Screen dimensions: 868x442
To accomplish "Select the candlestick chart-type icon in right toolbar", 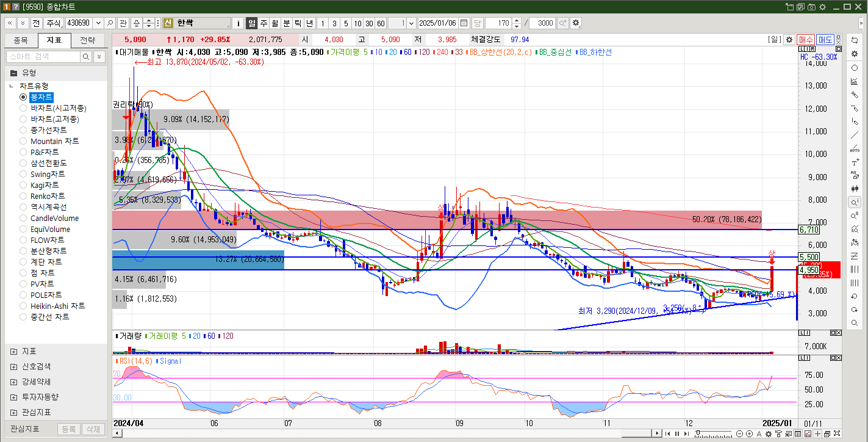I will click(855, 189).
